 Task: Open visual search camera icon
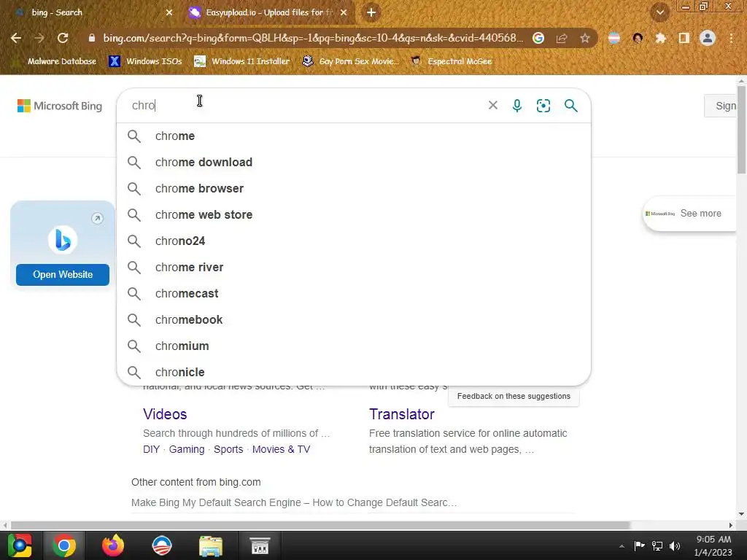tap(543, 105)
